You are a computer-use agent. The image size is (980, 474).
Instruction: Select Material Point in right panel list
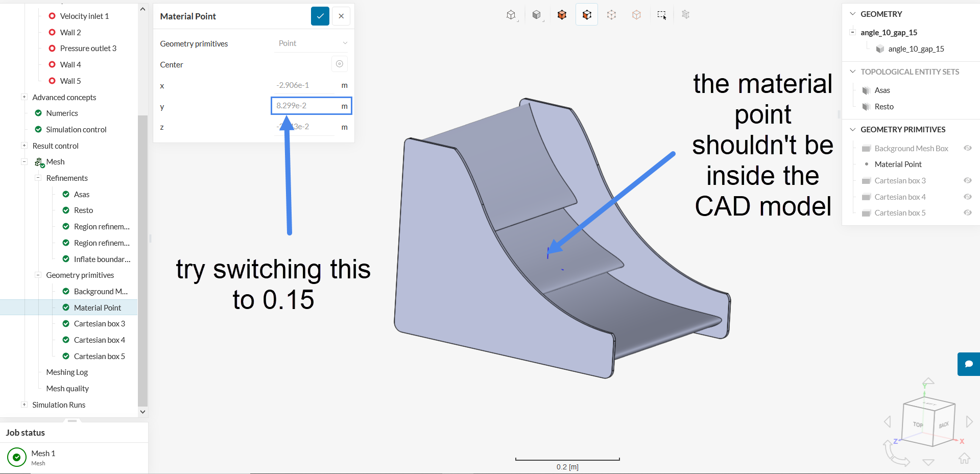point(898,164)
